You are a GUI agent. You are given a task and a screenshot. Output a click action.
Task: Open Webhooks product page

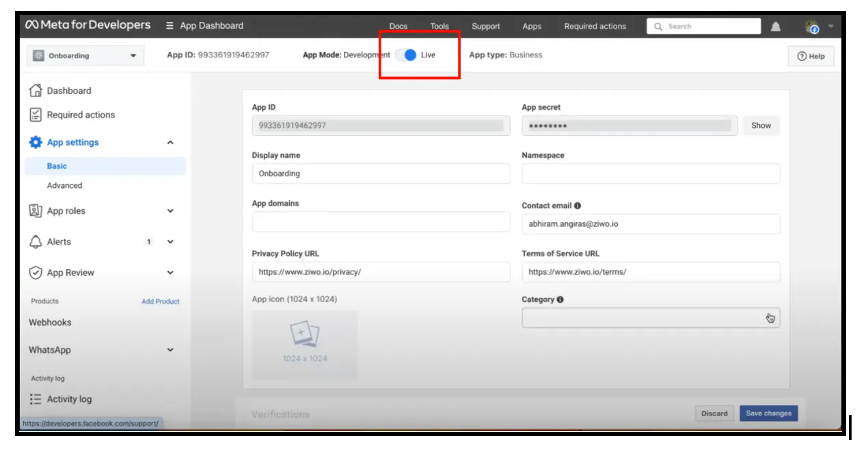click(50, 323)
